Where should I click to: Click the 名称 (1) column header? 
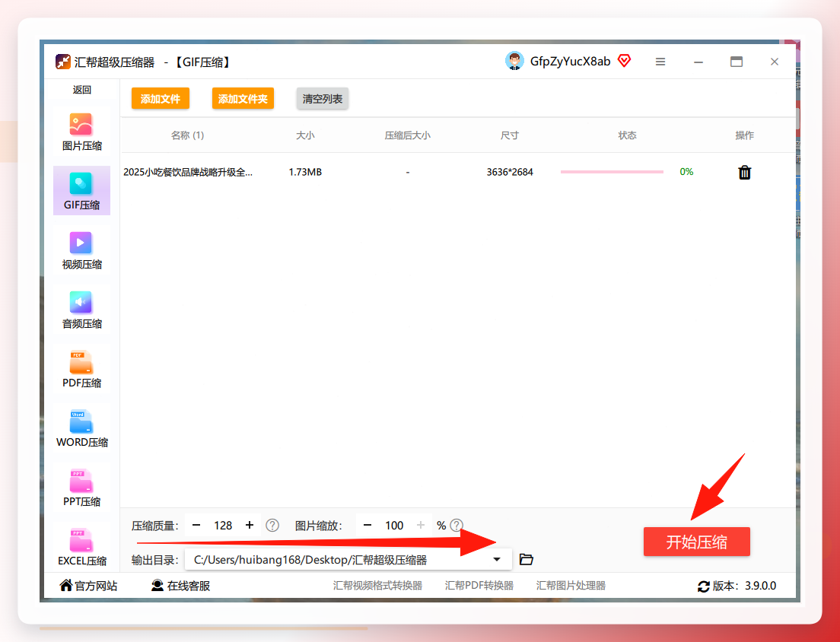coord(187,135)
